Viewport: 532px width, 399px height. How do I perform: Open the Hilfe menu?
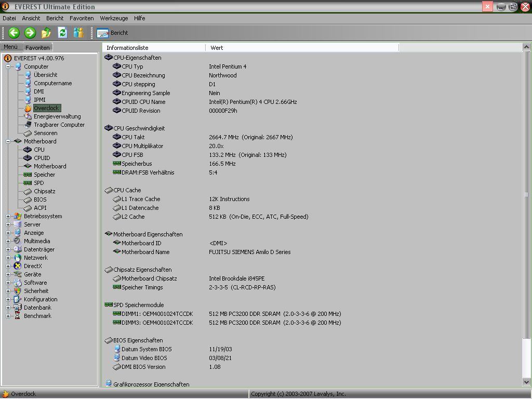[x=139, y=18]
